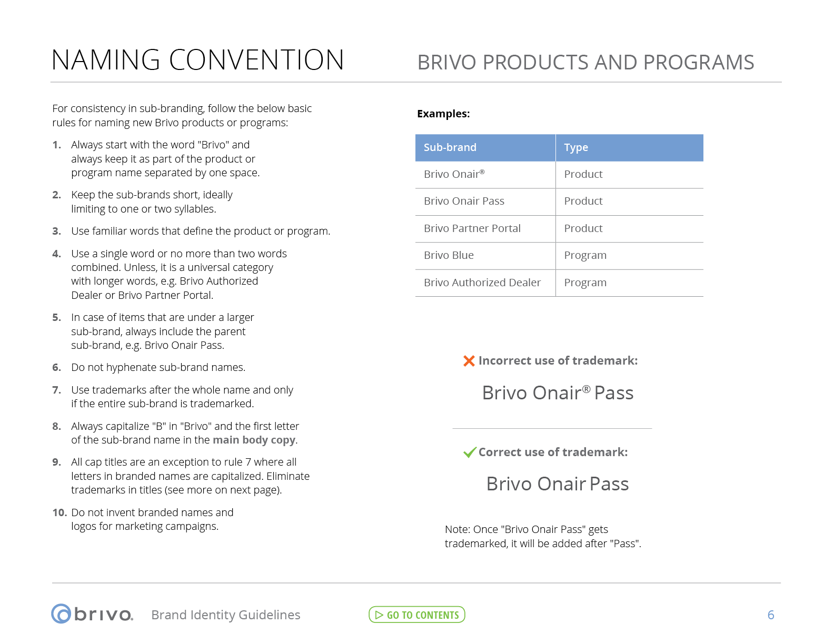Click the Brand Identity Guidelines footer text
This screenshot has width=834, height=644.
coord(225,615)
